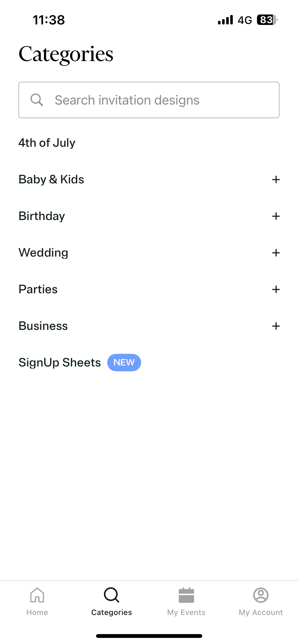Open My Account profile icon
This screenshot has width=298, height=644.
tap(261, 595)
